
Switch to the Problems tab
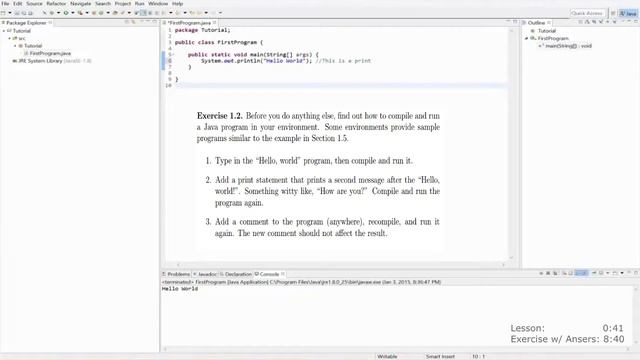pyautogui.click(x=176, y=274)
